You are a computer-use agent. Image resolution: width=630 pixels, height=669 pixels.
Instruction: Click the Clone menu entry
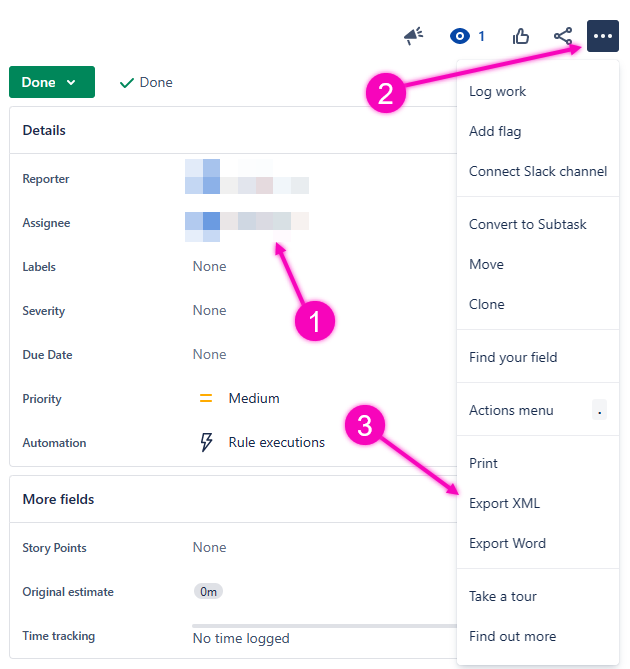tap(487, 304)
